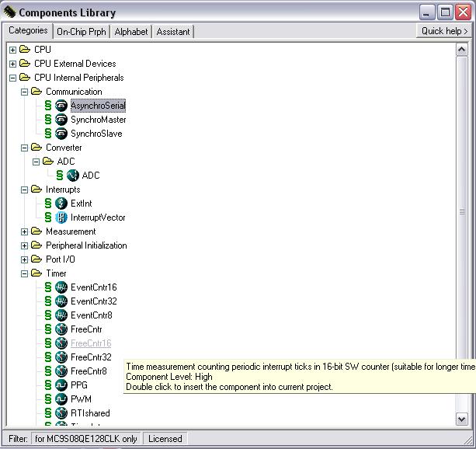Select the EventCntr16 timer icon
Image resolution: width=476 pixels, height=449 pixels.
[61, 287]
